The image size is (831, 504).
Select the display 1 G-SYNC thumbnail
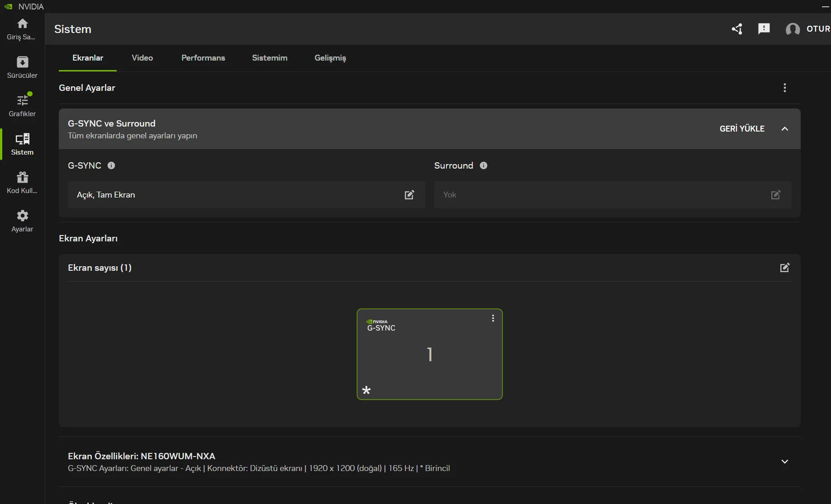[430, 354]
